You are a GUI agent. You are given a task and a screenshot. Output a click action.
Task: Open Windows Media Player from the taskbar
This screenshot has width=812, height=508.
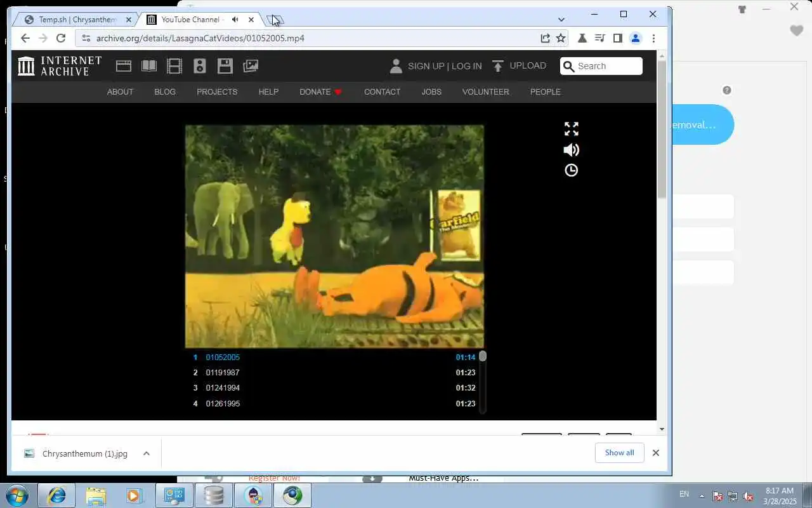tap(134, 495)
